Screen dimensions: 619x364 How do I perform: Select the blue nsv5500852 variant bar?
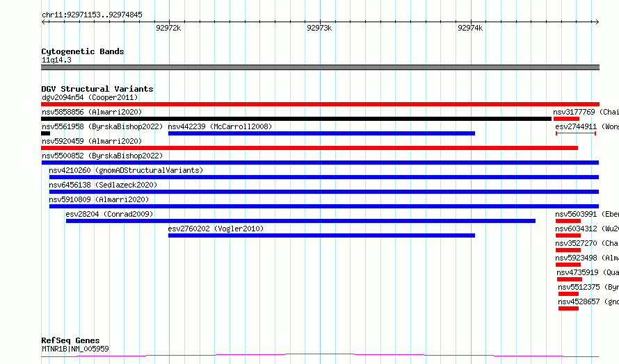coord(320,163)
